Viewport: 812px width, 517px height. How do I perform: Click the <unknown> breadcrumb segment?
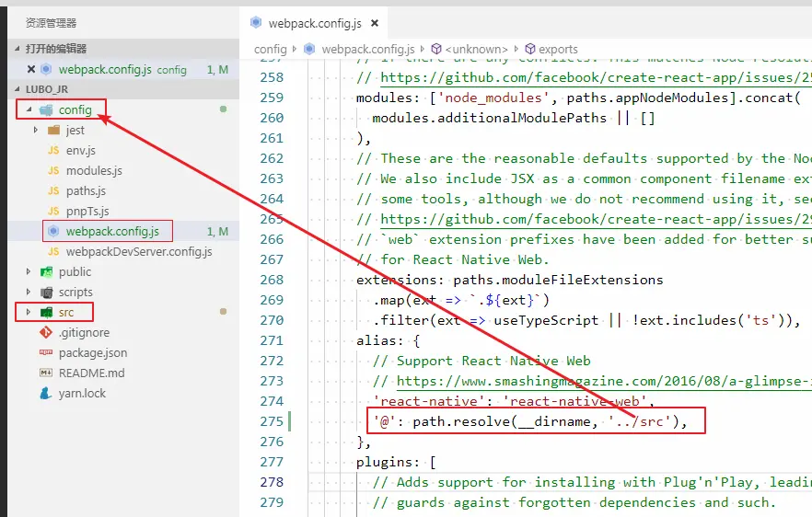(477, 49)
